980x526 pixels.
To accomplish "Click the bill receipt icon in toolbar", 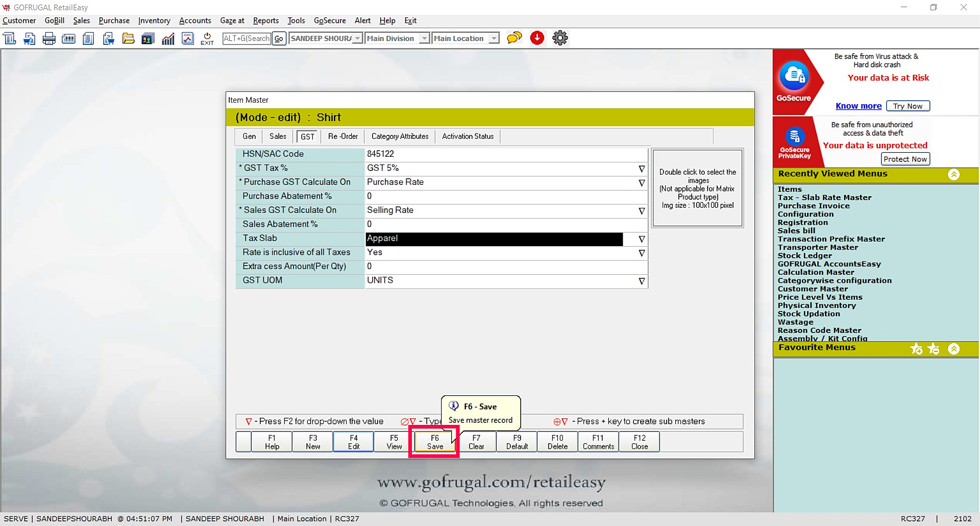I will 10,38.
